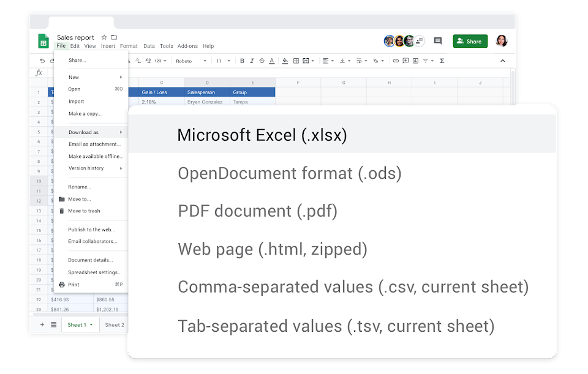The height and width of the screenshot is (374, 588).
Task: Open the Sheet 1 tab dropdown arrow
Action: click(x=91, y=325)
